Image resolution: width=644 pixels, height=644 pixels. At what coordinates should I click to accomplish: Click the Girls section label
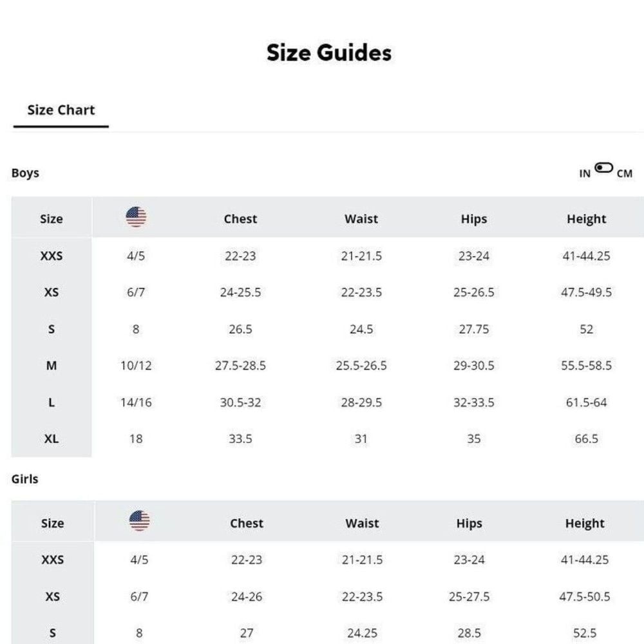[x=25, y=479]
